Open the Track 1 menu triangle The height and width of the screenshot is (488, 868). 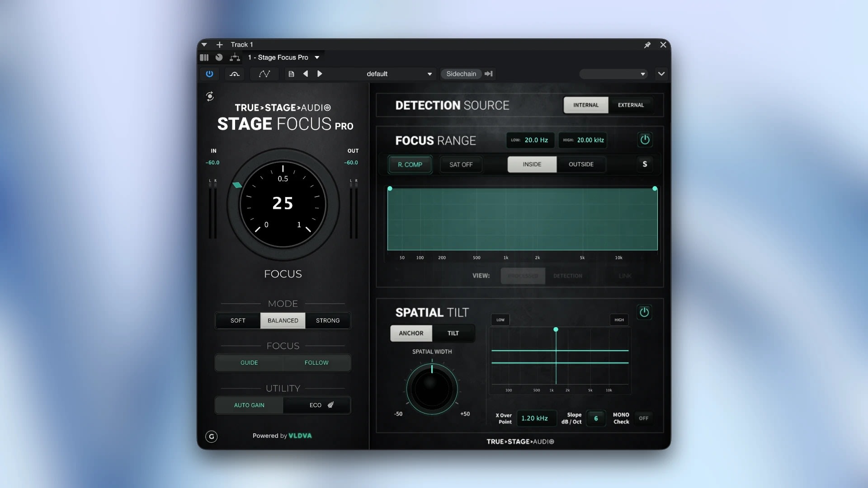(204, 45)
